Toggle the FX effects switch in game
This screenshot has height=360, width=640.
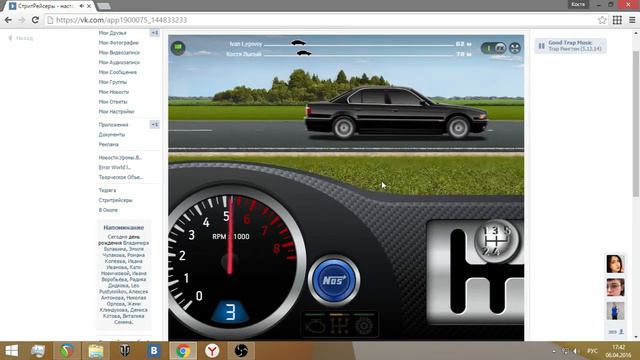[x=494, y=48]
